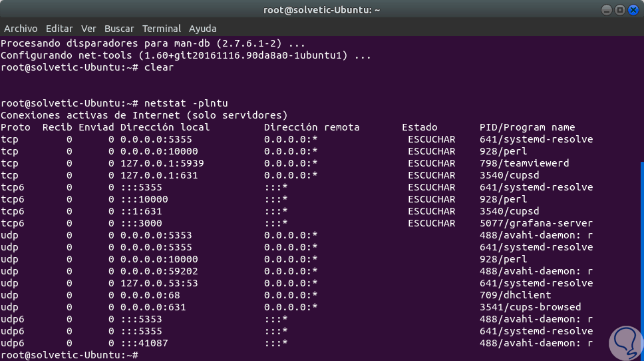Click the PID/Program name column header
Image resolution: width=644 pixels, height=361 pixels.
click(x=527, y=127)
